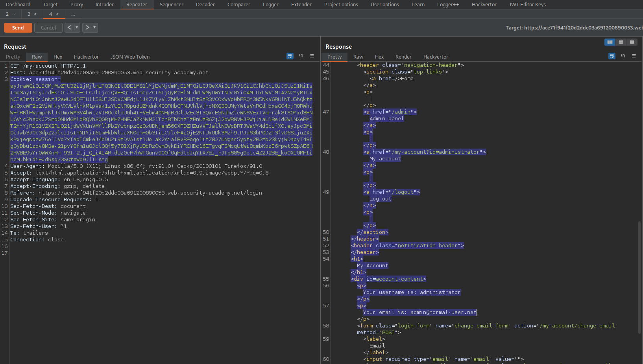Click 'Your username is: administrator' text
The width and height of the screenshot is (643, 364).
coord(412,292)
